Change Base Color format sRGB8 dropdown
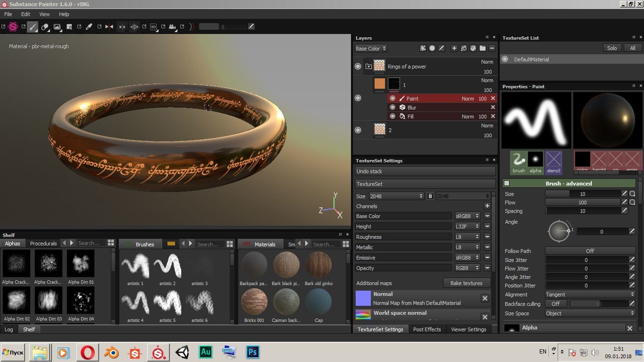The height and width of the screenshot is (362, 644). (x=467, y=216)
